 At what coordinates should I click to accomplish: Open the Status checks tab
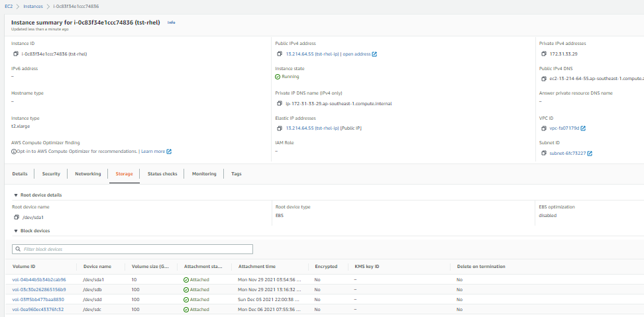pos(162,174)
